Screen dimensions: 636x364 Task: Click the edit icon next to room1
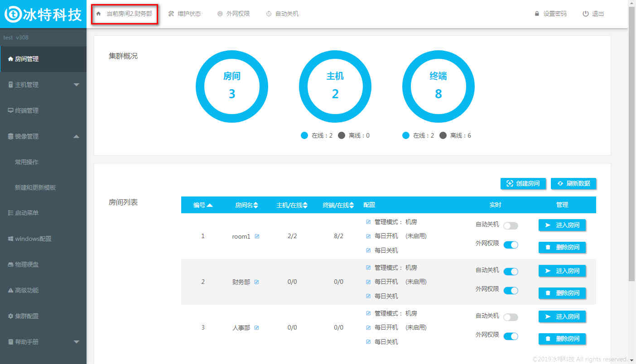pos(257,236)
